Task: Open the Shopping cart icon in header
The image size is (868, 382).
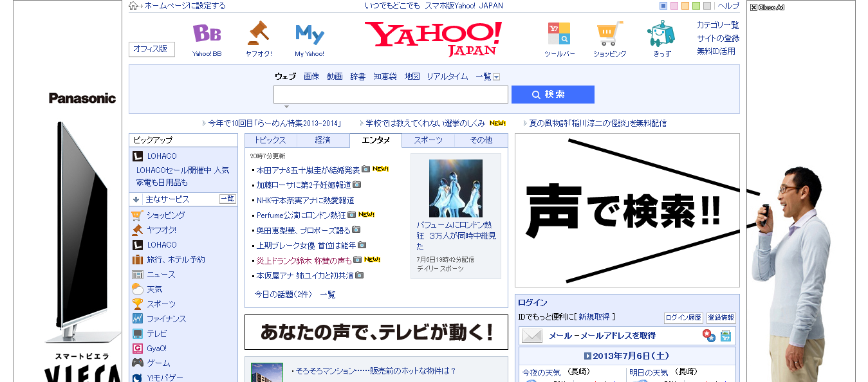Action: click(609, 33)
